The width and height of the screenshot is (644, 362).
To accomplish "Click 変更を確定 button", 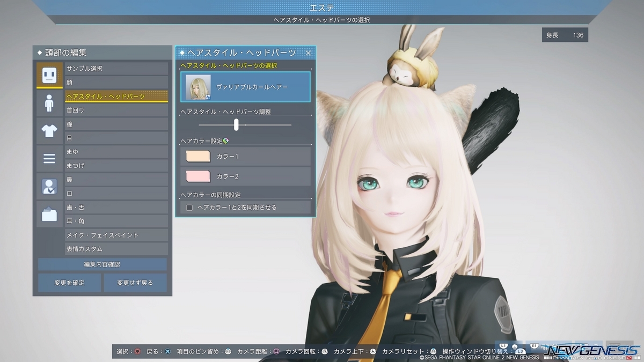I will coord(69,283).
